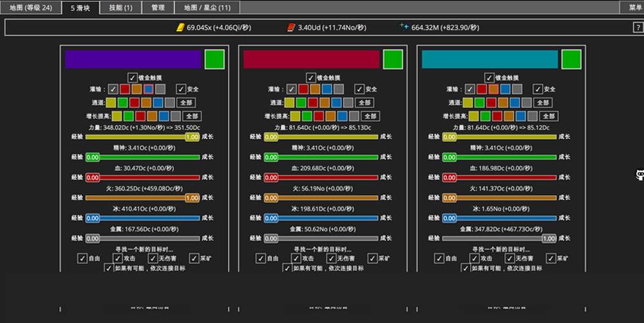Click 金属 grey slider handle in teal panel

click(549, 239)
